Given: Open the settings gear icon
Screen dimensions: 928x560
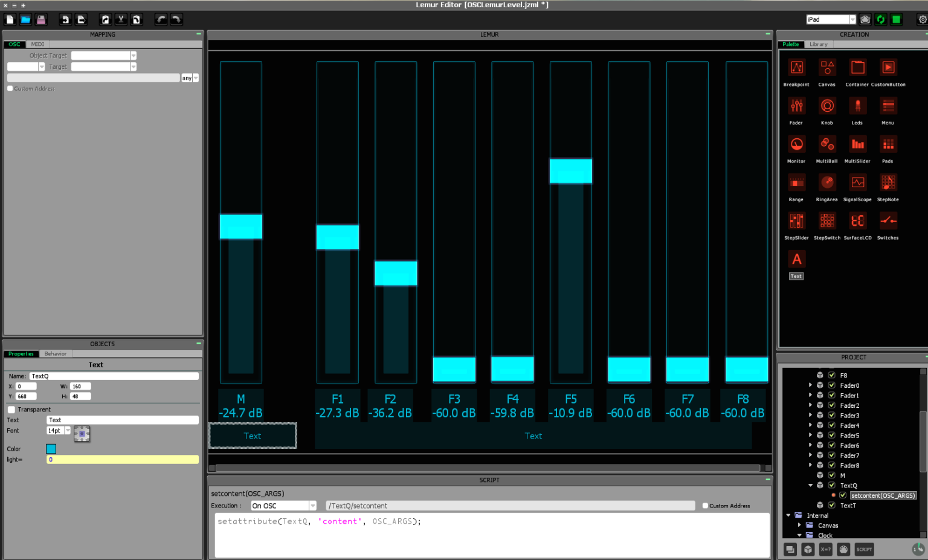Looking at the screenshot, I should (922, 20).
